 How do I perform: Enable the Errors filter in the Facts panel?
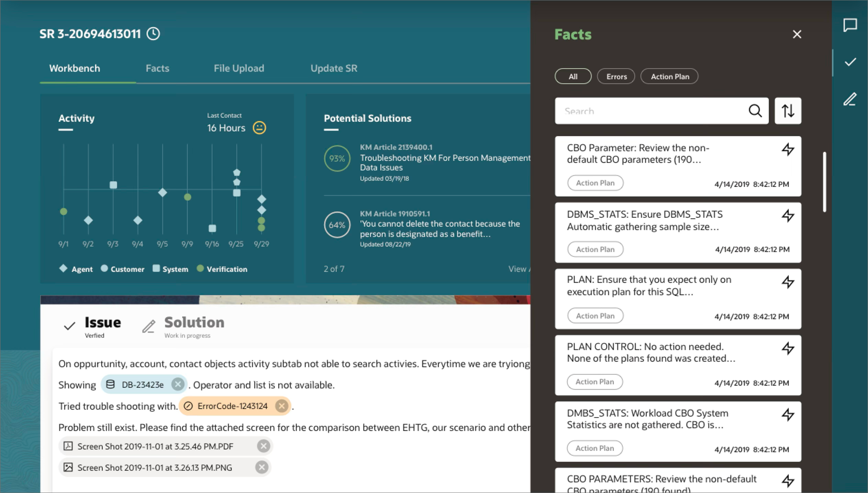pyautogui.click(x=616, y=76)
